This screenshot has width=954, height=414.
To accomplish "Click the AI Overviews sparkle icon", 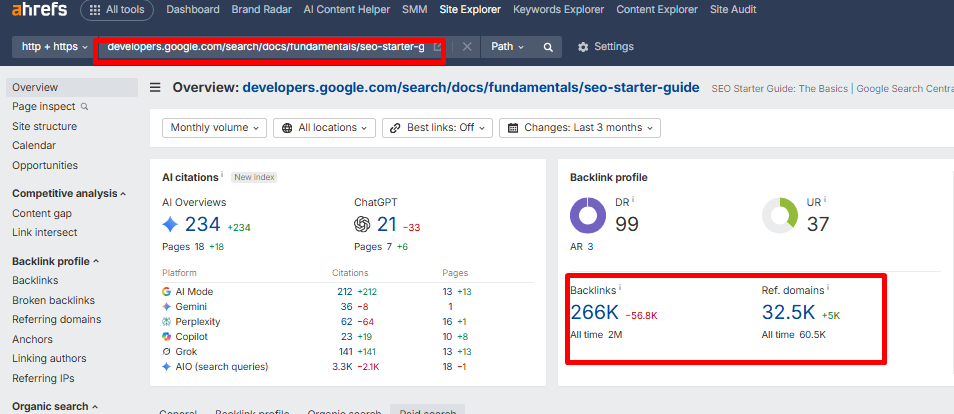I will click(x=170, y=225).
